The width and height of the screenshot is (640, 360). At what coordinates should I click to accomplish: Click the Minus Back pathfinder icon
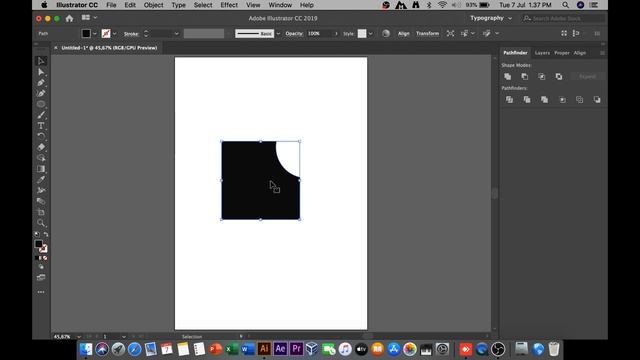tap(597, 100)
